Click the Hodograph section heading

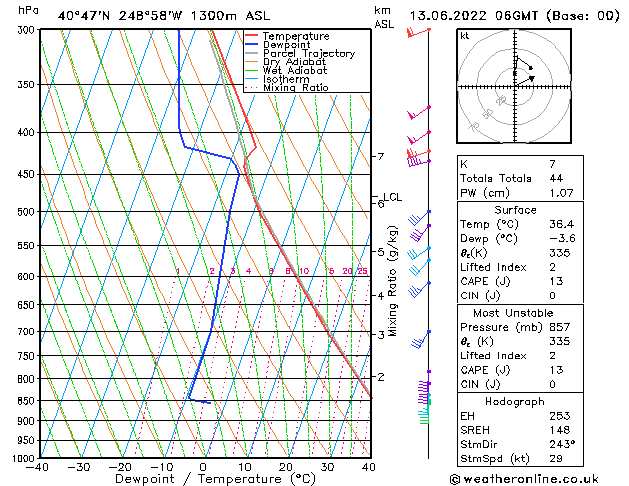click(515, 402)
